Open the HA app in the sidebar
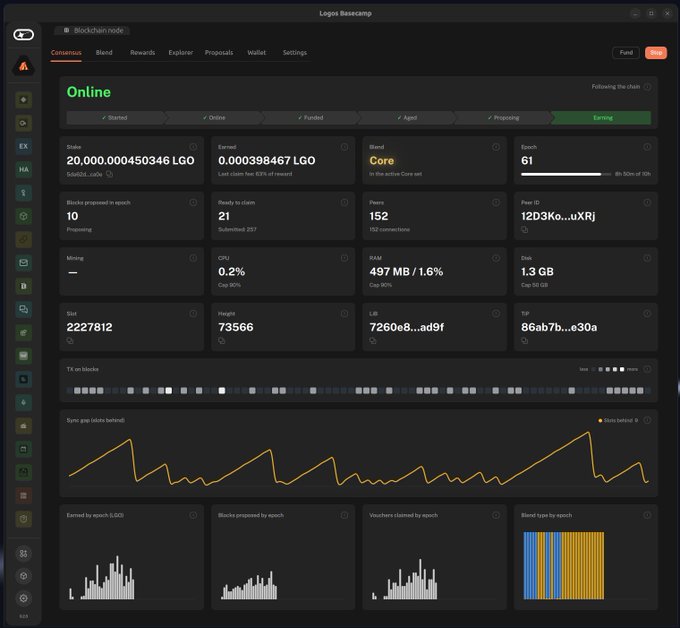 23,169
